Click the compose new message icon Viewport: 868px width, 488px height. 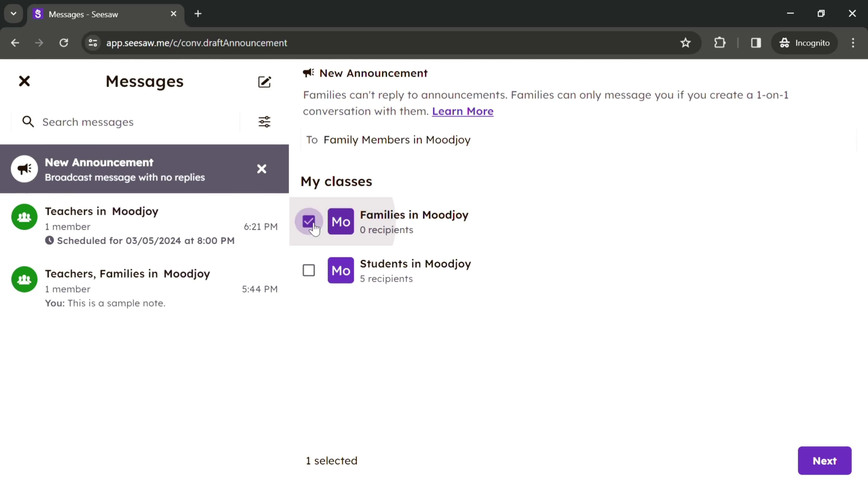[265, 81]
